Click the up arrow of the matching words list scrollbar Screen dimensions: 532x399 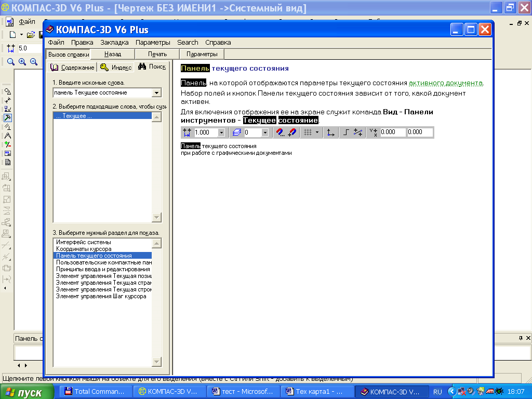pos(156,117)
